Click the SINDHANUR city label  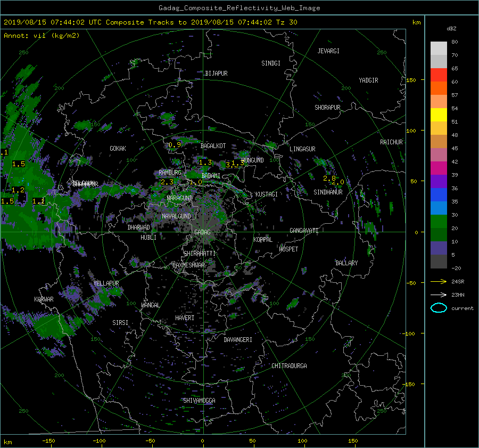click(x=328, y=192)
